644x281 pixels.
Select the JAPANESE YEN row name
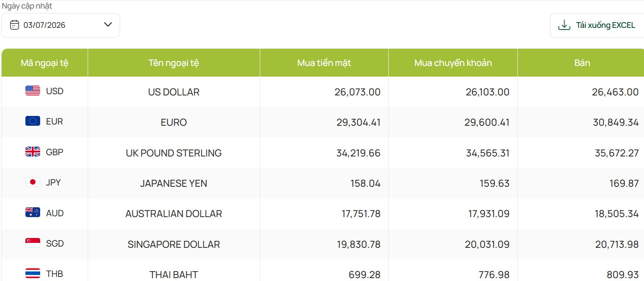[x=174, y=184]
